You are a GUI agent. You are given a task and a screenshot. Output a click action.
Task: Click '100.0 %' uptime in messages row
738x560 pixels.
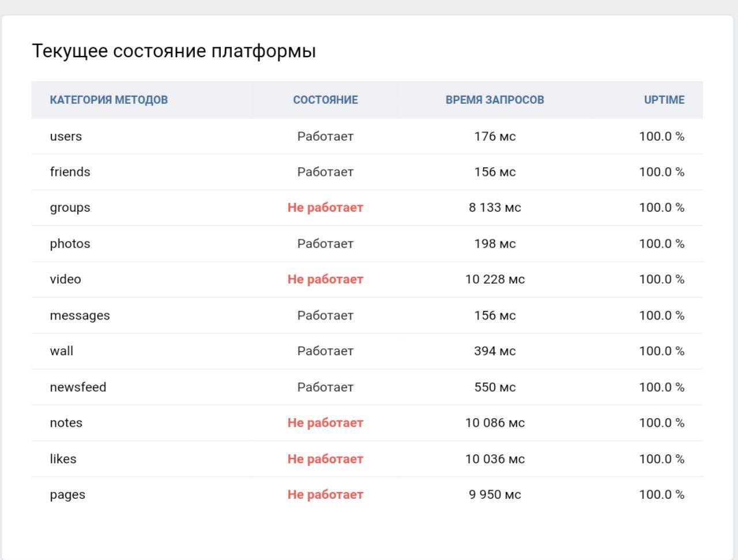662,315
